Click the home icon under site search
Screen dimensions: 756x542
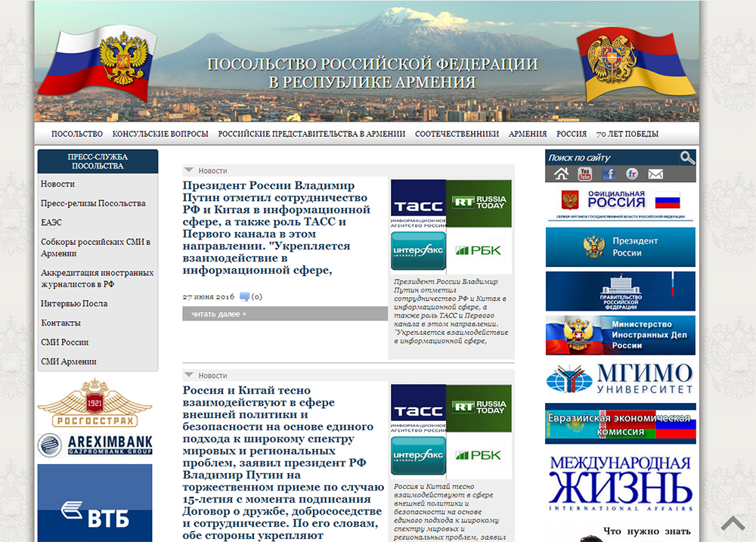pos(561,174)
